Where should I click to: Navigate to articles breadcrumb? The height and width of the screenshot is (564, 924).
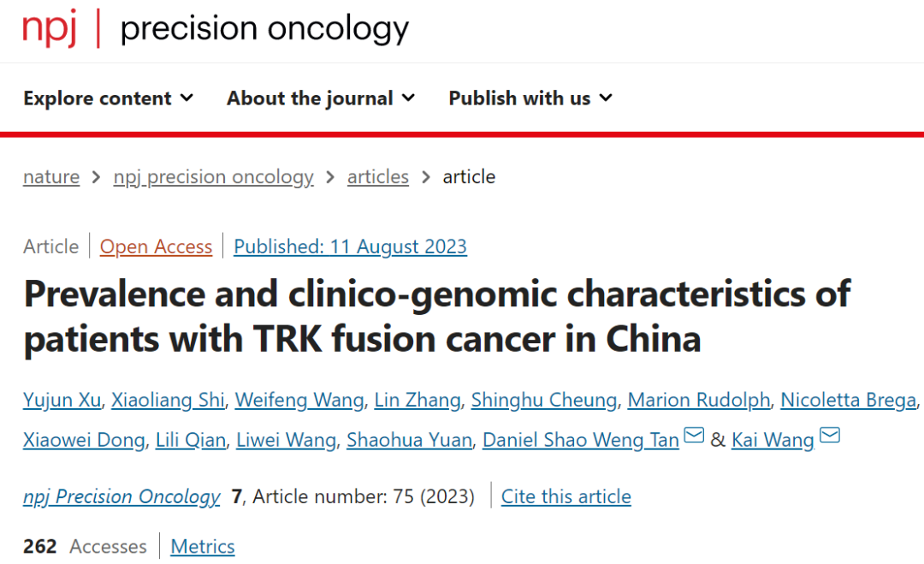pyautogui.click(x=377, y=177)
